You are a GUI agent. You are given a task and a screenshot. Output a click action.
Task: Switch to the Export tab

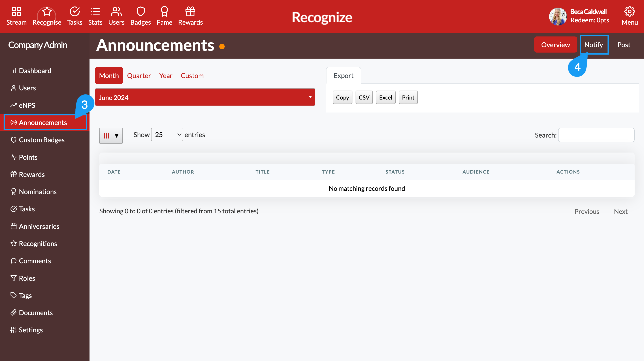coord(343,75)
